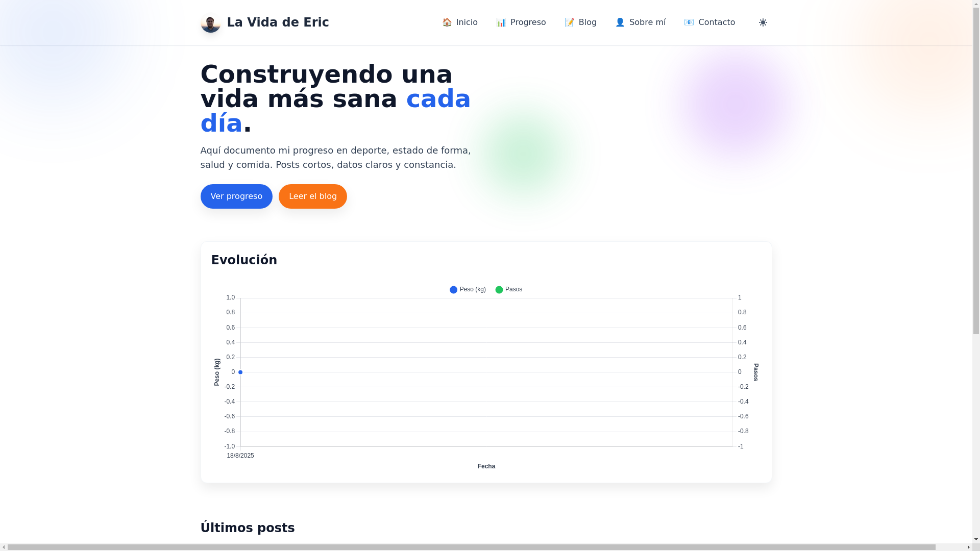Click the 'Pasos' legend label text

coord(513,289)
